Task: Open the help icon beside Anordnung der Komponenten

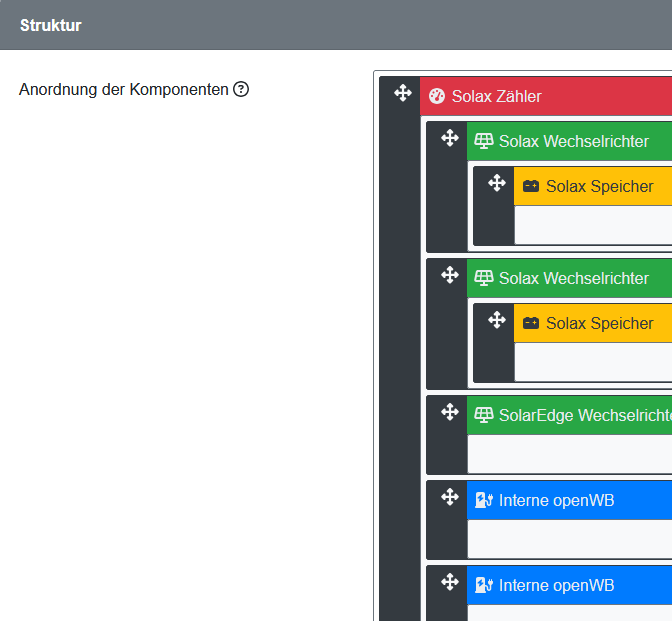Action: (x=241, y=89)
